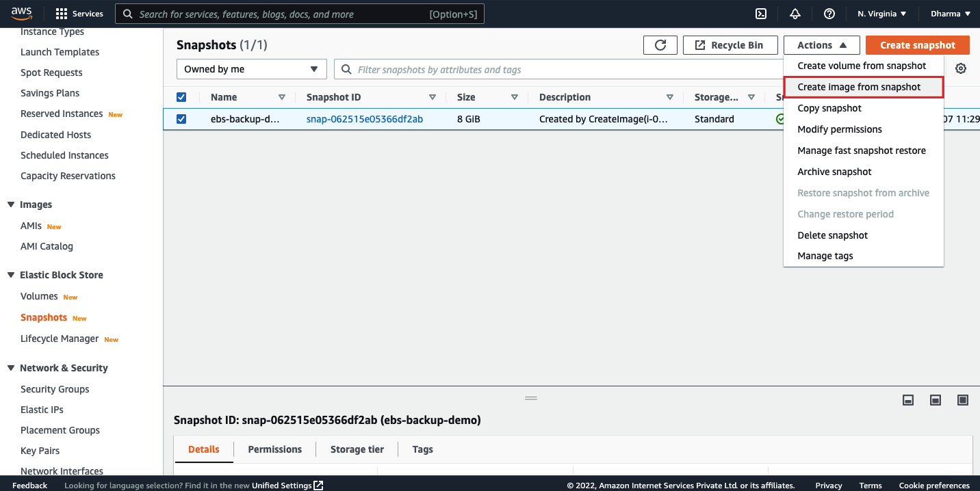Viewport: 980px width, 491px height.
Task: Set split panel to half height
Action: 936,400
